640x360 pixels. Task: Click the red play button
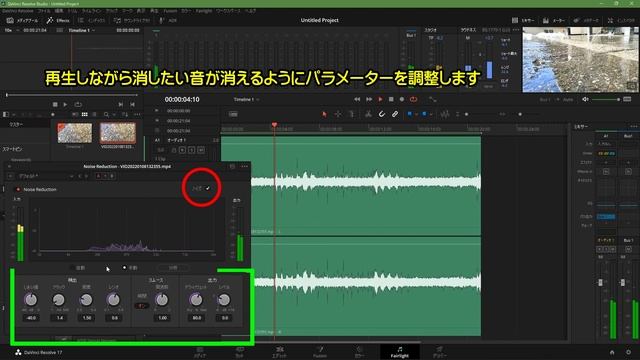[x=380, y=99]
